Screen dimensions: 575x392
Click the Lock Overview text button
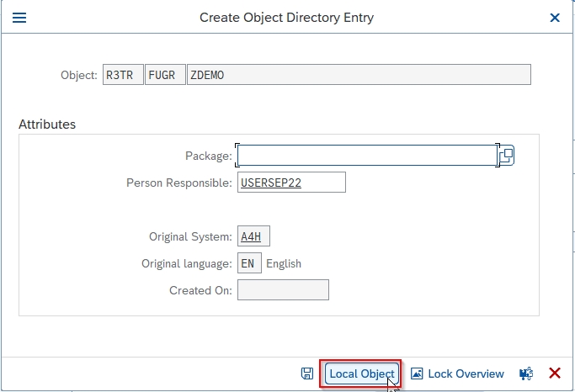click(466, 373)
